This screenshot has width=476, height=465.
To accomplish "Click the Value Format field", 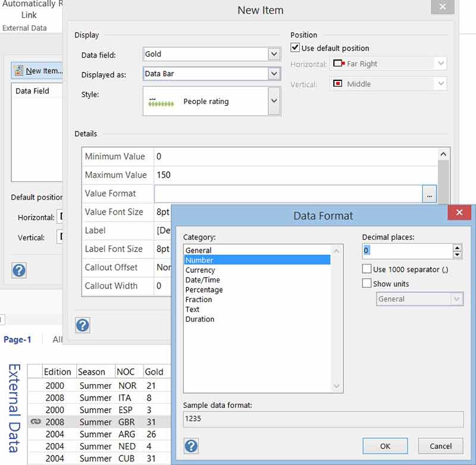I will point(289,194).
